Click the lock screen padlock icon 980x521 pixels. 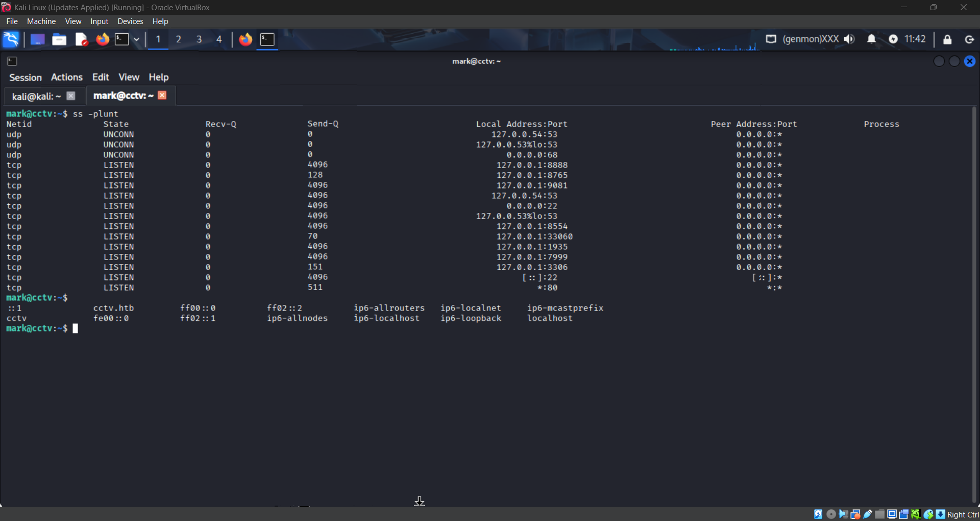pos(947,39)
